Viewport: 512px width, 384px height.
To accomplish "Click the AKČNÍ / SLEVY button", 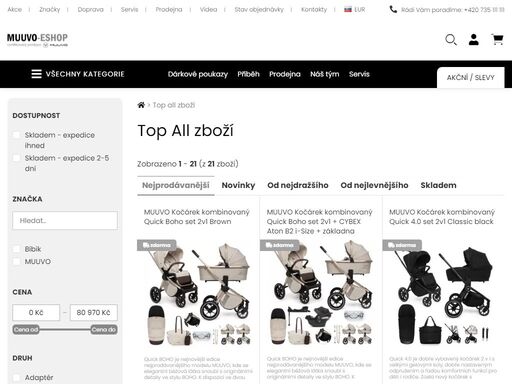I will pos(471,78).
